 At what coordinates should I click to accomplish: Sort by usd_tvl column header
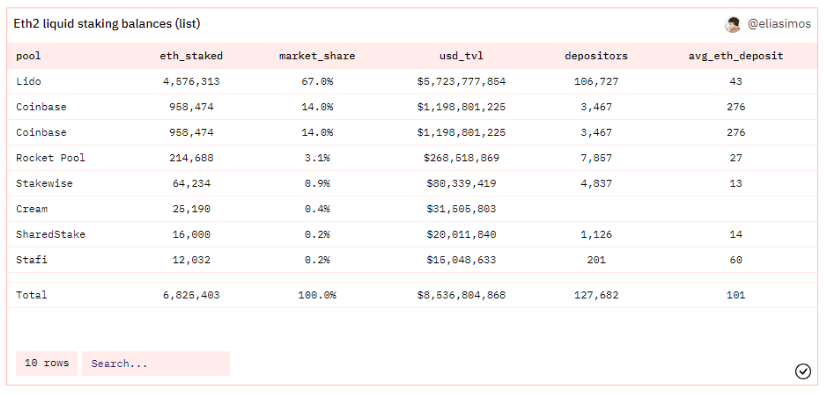click(x=461, y=56)
